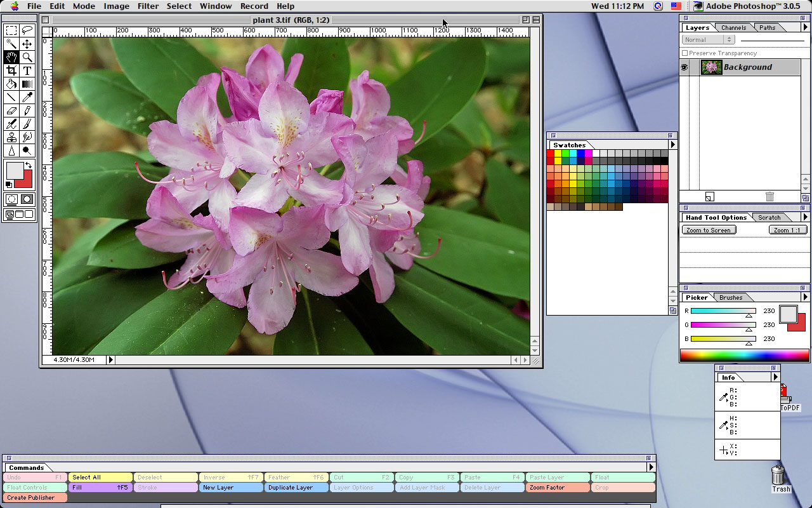Open the Hand Tool Options palette menu arrow

805,217
